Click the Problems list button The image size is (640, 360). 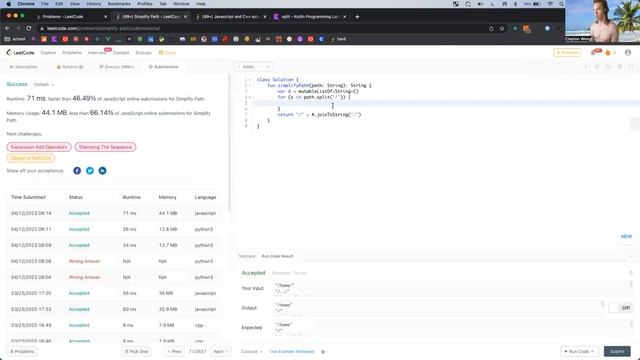tap(22, 351)
